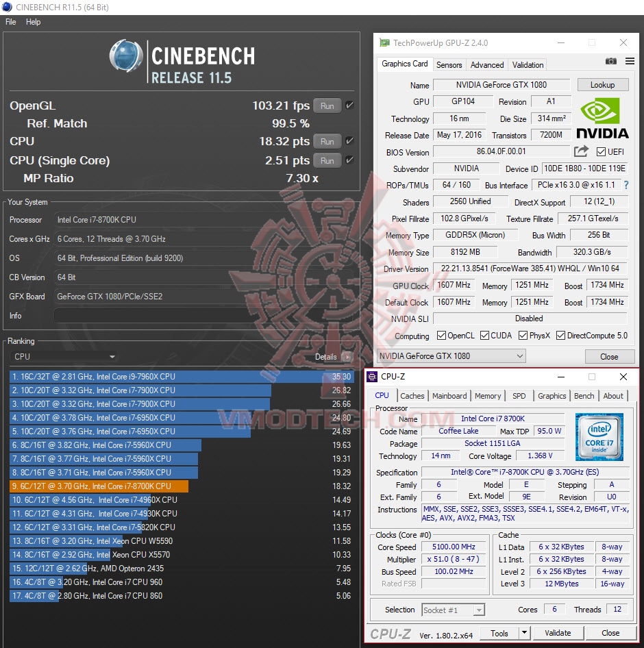644x648 pixels.
Task: Click the Cinebench title bar app icon
Action: [7, 7]
